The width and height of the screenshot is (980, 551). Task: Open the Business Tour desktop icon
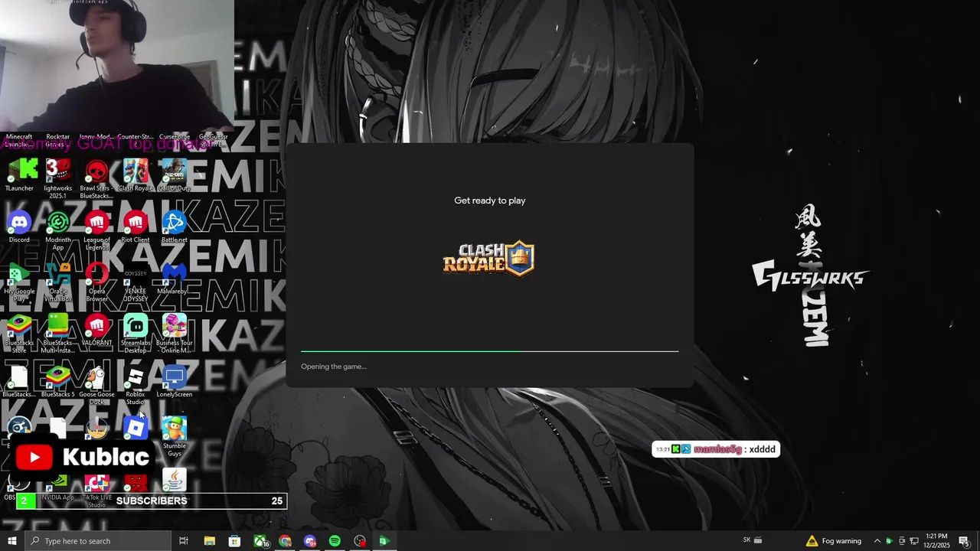pos(174,334)
